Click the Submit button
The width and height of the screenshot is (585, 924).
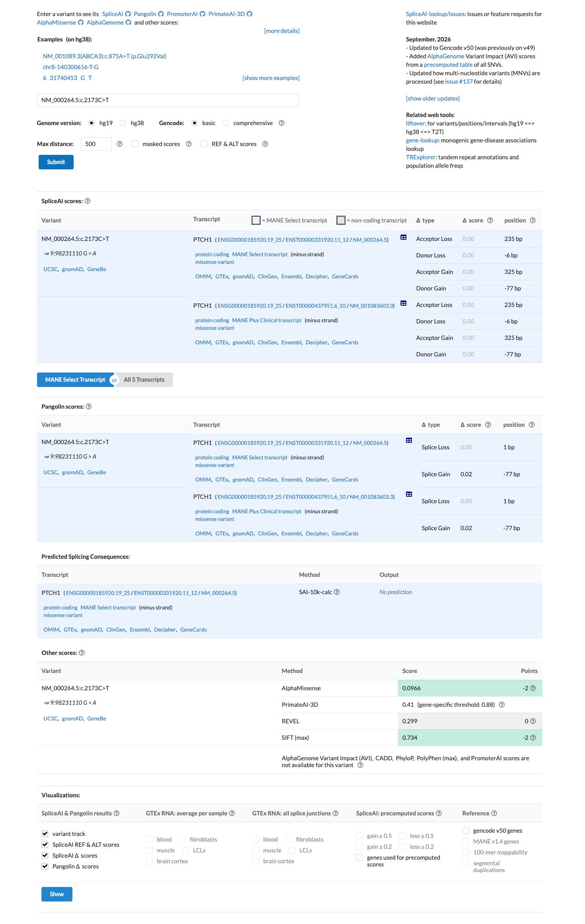coord(56,162)
